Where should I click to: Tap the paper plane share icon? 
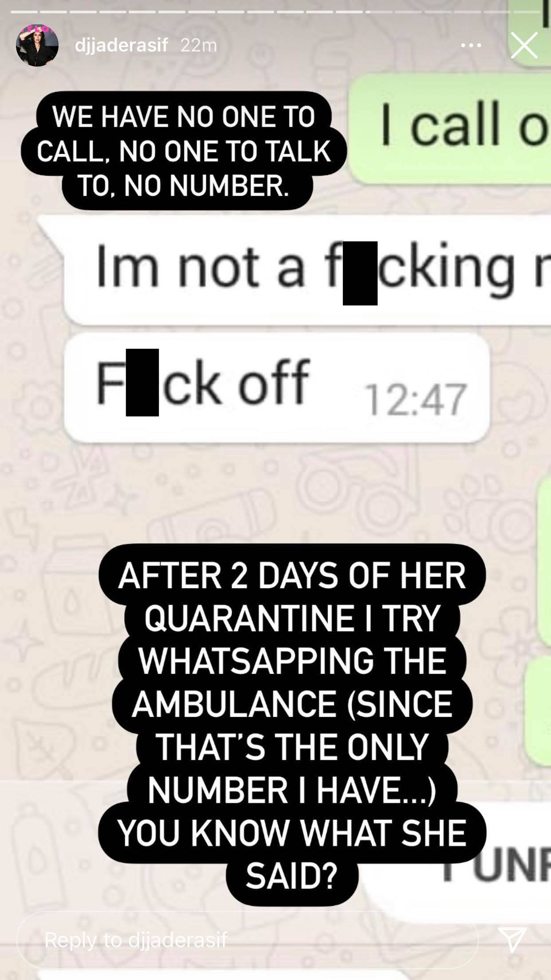512,939
